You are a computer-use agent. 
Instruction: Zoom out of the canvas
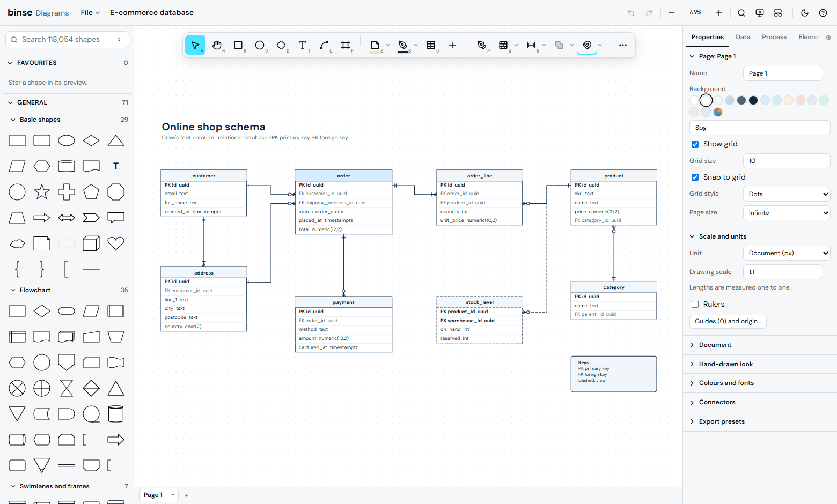coord(672,13)
